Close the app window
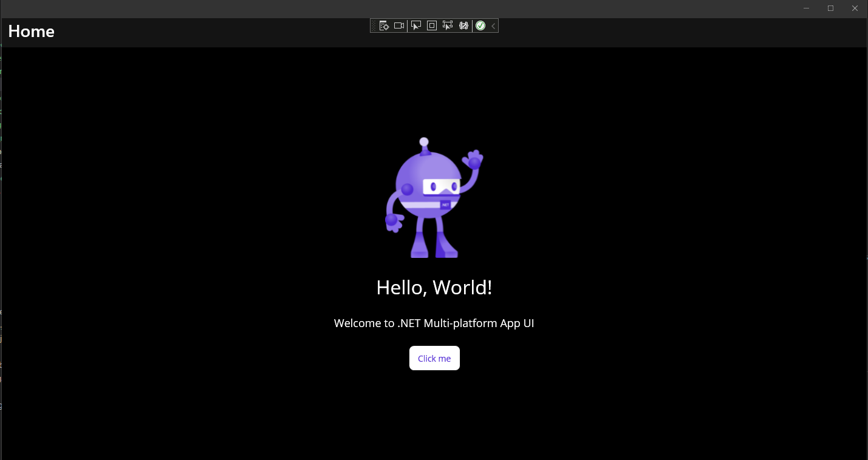This screenshot has width=868, height=460. tap(855, 8)
